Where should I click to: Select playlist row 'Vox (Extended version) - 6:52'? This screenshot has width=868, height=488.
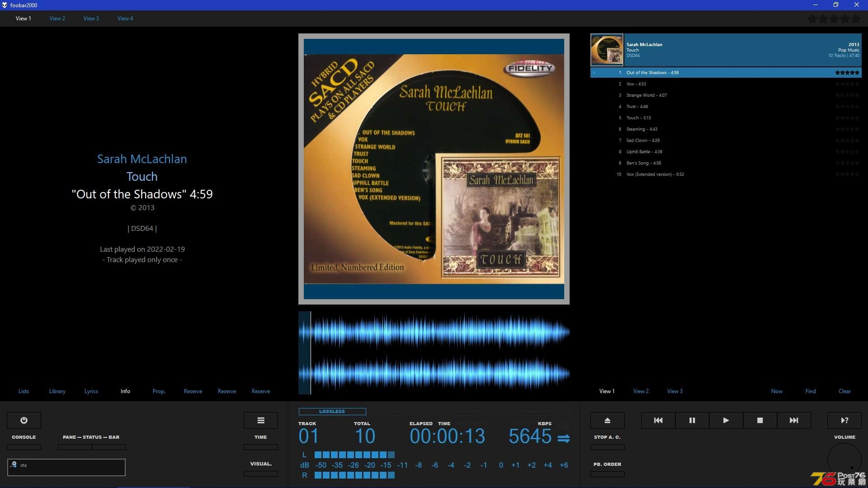pos(726,174)
